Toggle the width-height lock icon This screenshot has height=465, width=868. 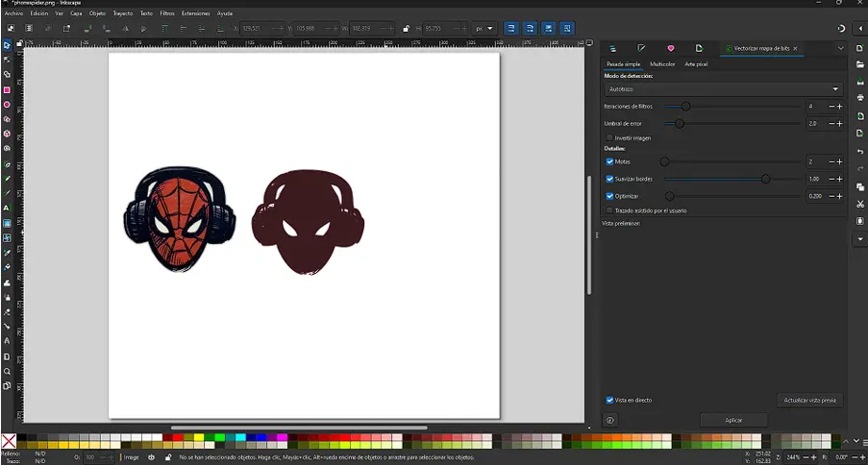406,28
